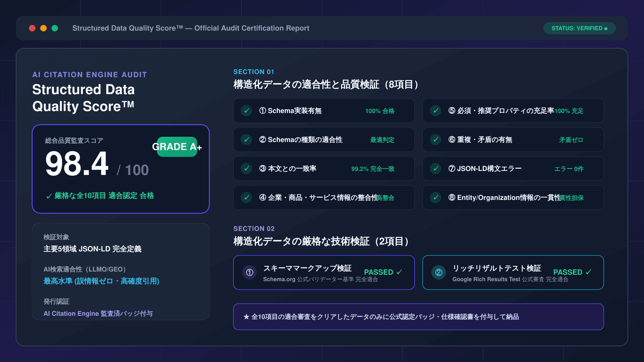The width and height of the screenshot is (644, 362).
Task: Select the '⑦ JSON-LD構文エラー' label
Action: tap(485, 169)
